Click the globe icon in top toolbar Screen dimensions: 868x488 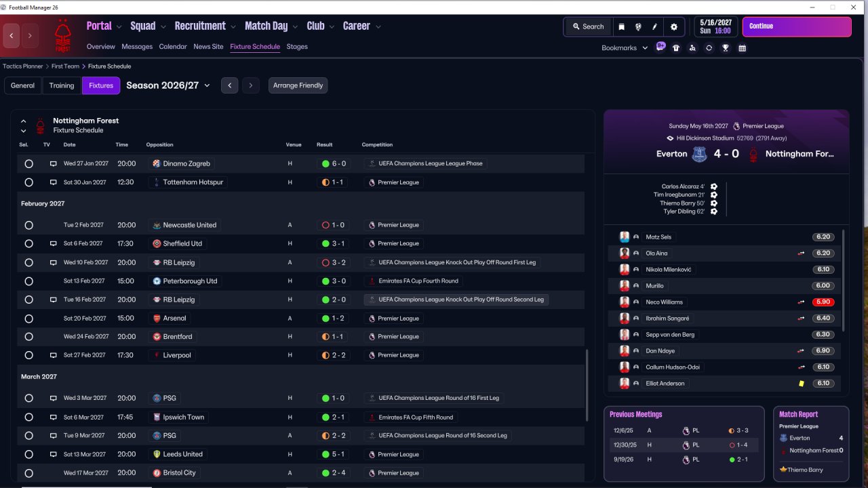click(x=638, y=26)
